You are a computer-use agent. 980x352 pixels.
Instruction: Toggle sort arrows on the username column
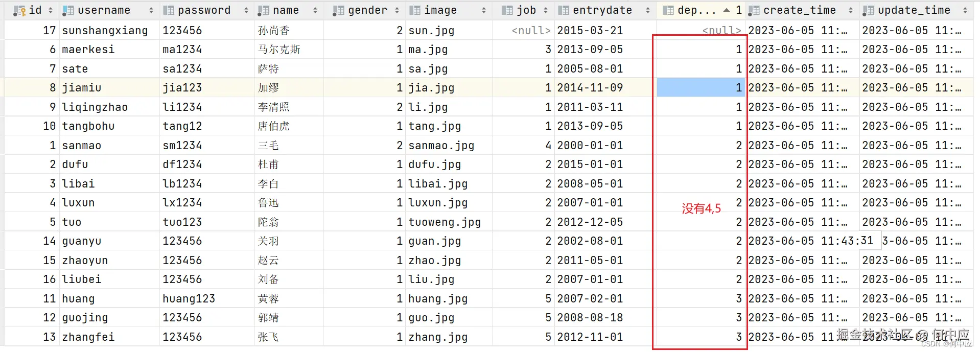click(x=151, y=10)
